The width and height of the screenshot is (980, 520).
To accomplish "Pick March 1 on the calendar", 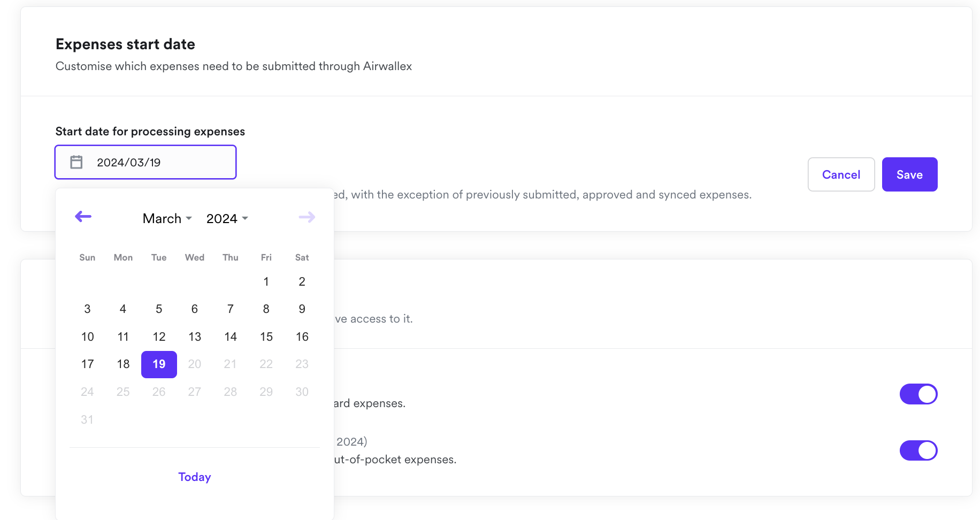I will pyautogui.click(x=266, y=281).
